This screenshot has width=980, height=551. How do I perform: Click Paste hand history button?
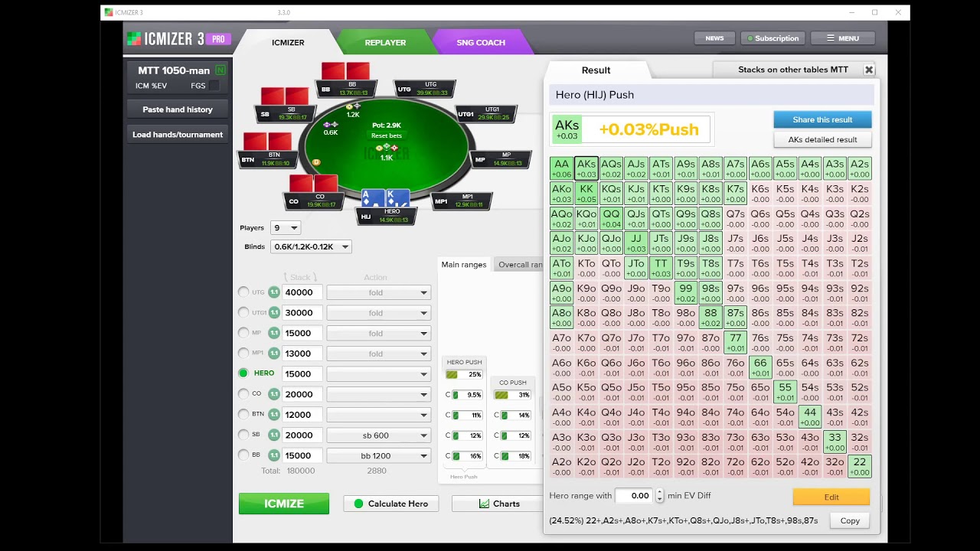[x=178, y=109]
